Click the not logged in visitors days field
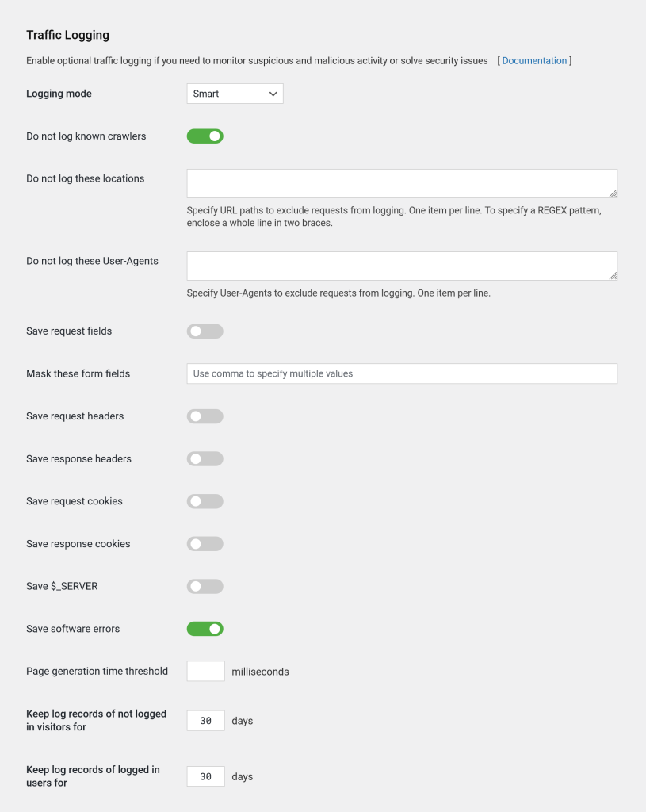Screen dimensions: 646x812 pos(206,721)
